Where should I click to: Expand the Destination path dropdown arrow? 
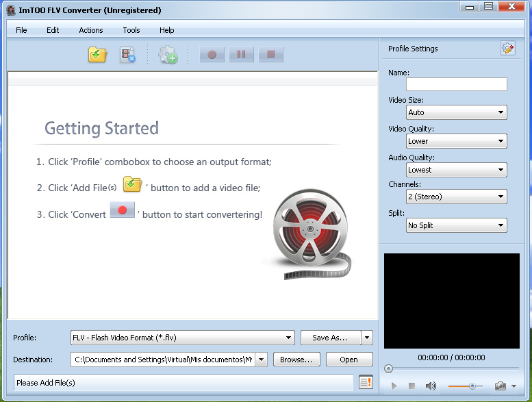click(262, 360)
